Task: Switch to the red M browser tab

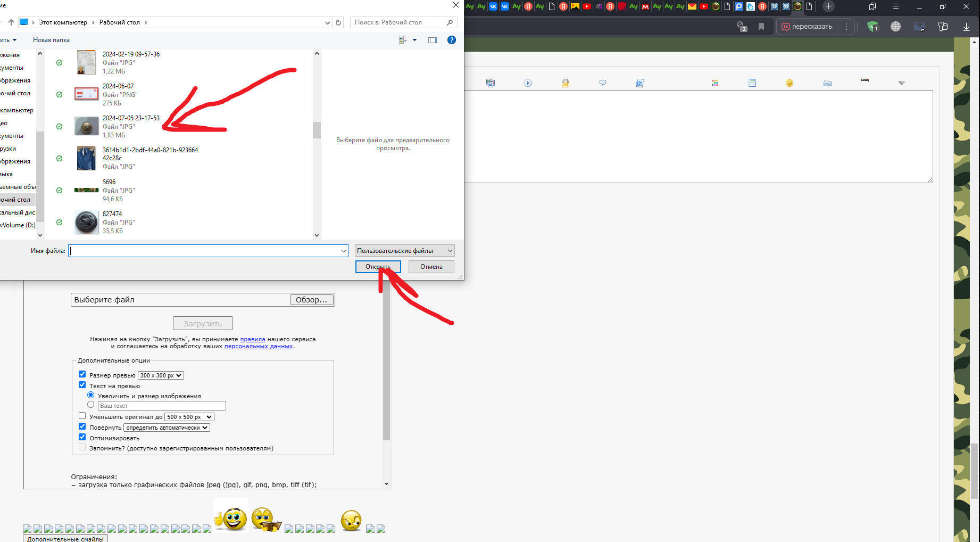Action: pyautogui.click(x=645, y=6)
